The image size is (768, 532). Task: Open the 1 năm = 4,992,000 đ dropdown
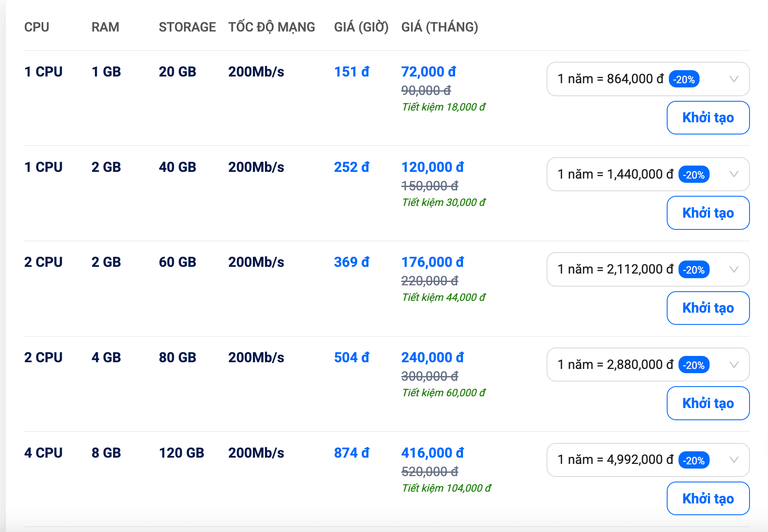[648, 460]
